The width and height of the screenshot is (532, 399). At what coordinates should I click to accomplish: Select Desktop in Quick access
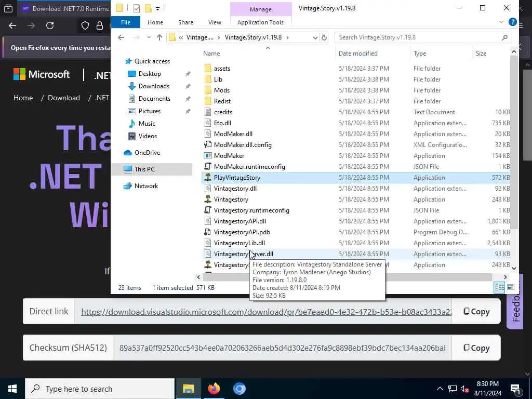tap(150, 74)
